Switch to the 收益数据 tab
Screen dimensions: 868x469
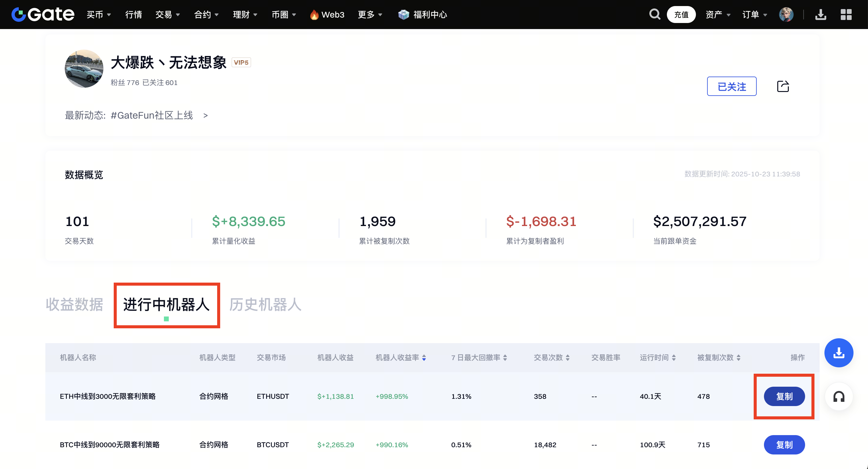(74, 304)
